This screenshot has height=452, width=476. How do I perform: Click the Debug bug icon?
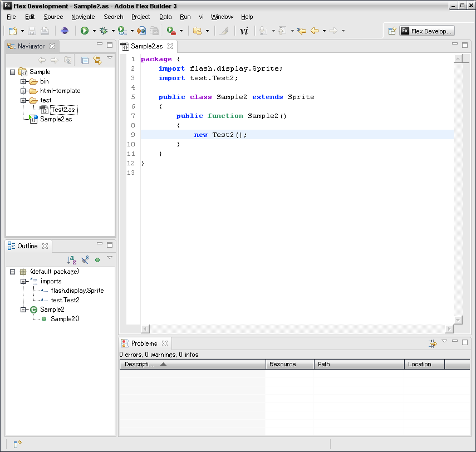[104, 31]
